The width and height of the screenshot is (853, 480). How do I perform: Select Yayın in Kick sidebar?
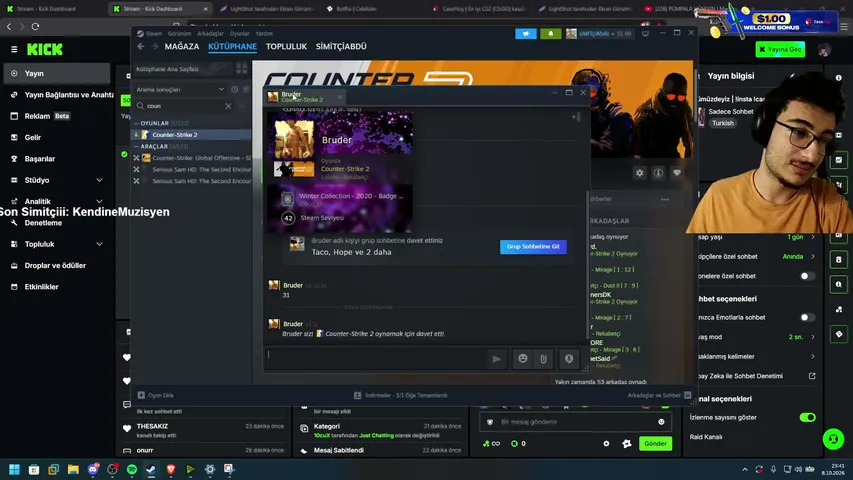click(x=57, y=73)
